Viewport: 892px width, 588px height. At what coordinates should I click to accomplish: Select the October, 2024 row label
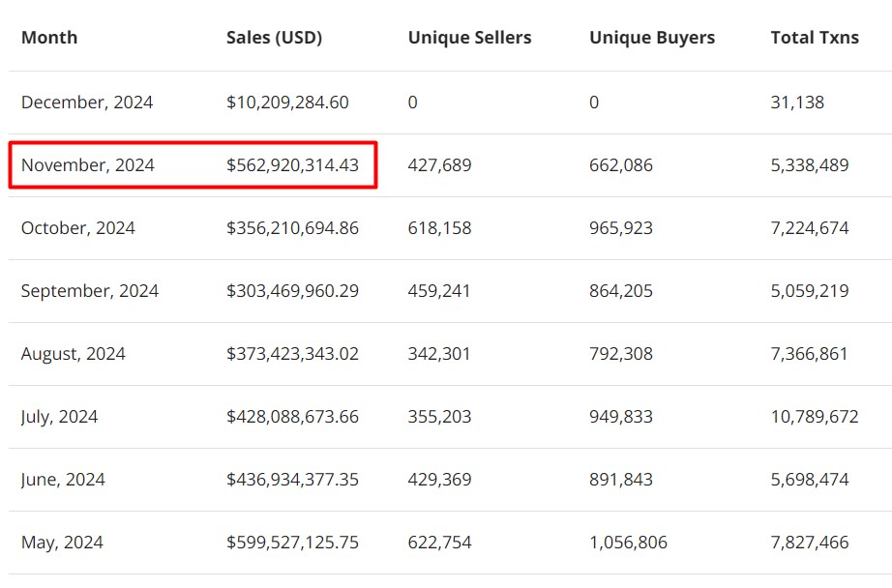click(x=78, y=228)
